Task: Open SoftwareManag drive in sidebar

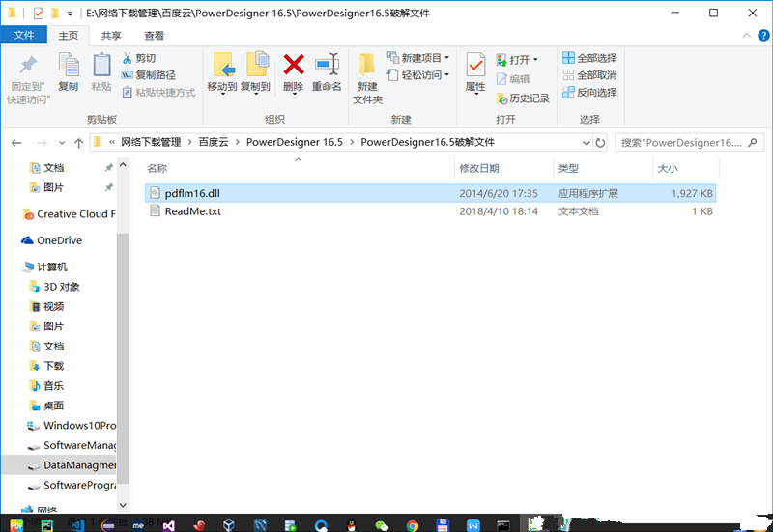Action: point(72,445)
